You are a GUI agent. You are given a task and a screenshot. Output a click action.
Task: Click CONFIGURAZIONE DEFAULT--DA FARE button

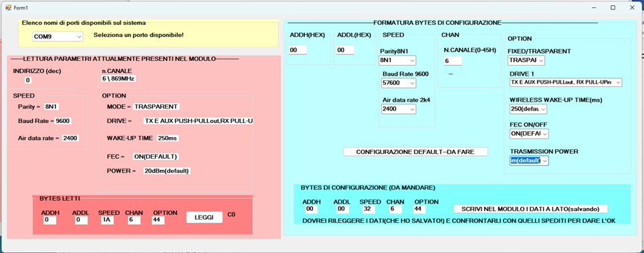(x=415, y=152)
